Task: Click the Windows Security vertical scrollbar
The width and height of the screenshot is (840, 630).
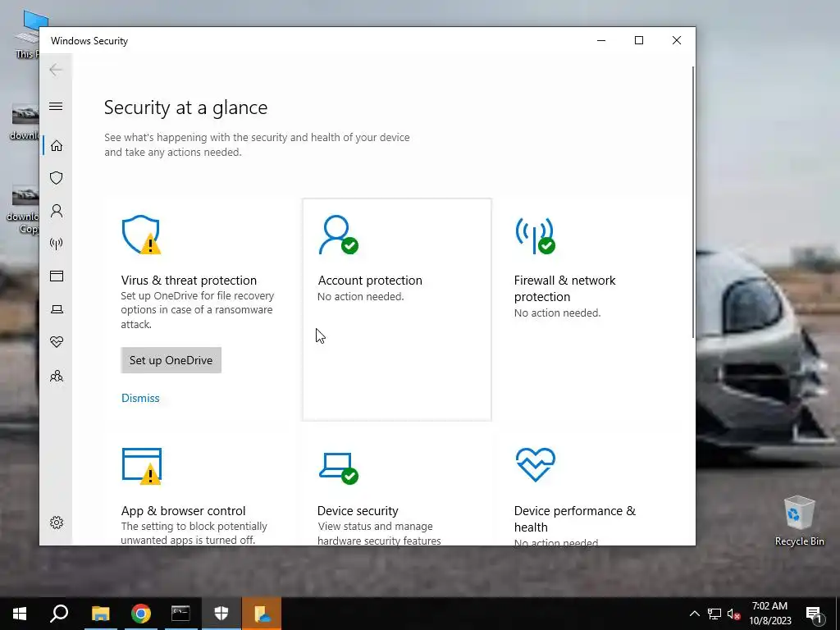Action: coord(692,203)
